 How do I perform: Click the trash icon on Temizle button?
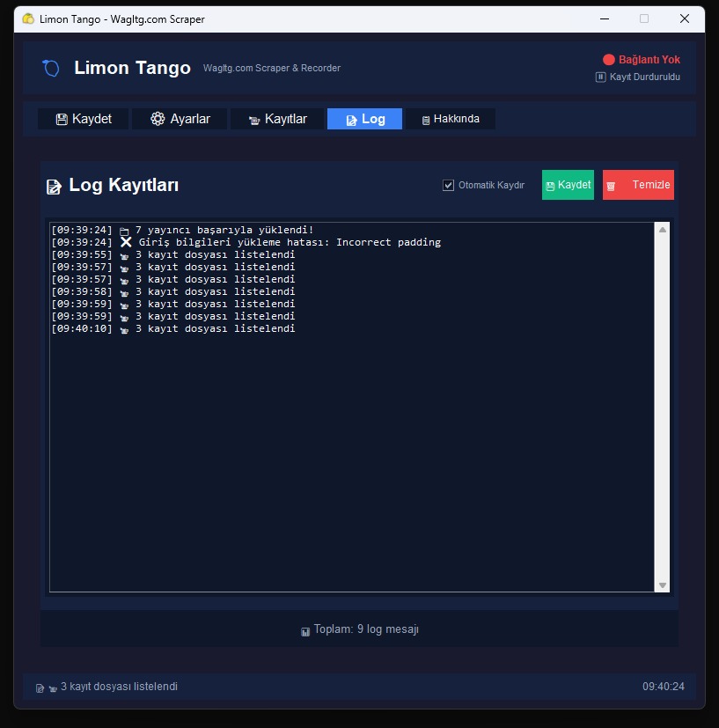click(611, 186)
